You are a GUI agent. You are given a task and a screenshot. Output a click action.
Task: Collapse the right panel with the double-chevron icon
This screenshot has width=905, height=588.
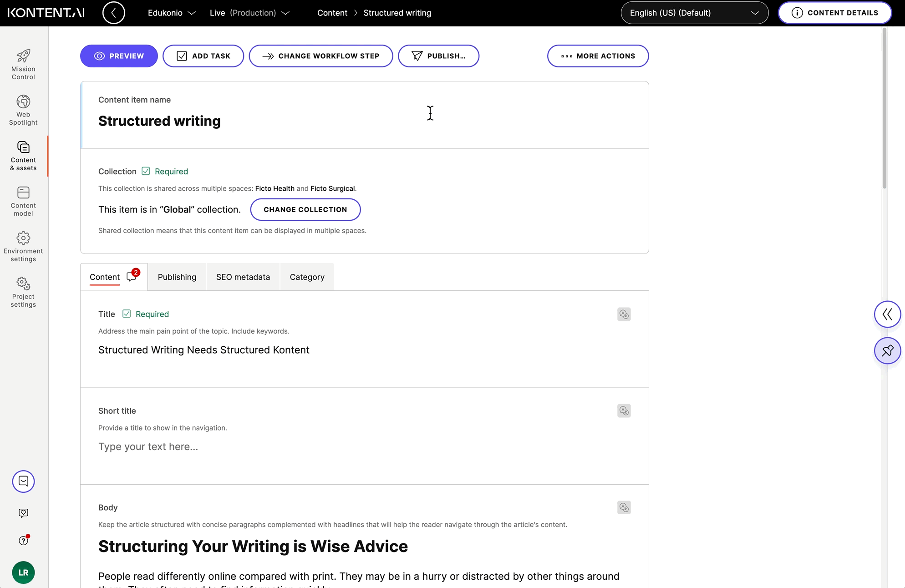pyautogui.click(x=887, y=314)
